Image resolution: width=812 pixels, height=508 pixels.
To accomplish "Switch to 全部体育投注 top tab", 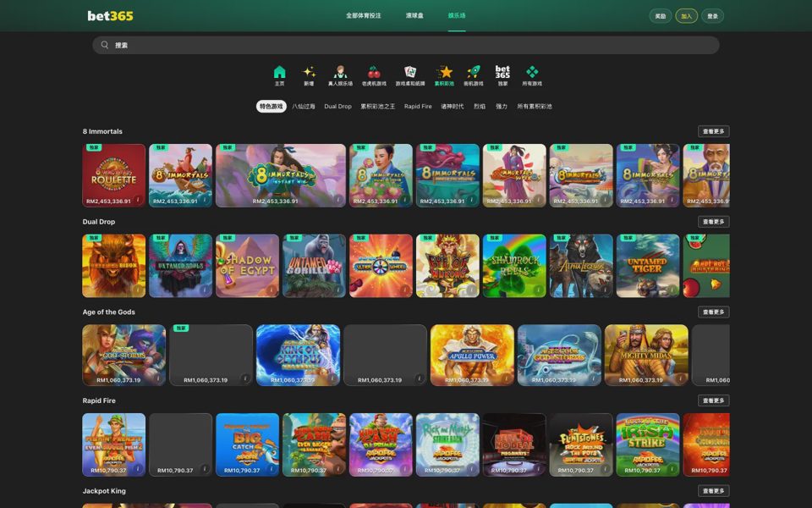I will click(x=364, y=15).
